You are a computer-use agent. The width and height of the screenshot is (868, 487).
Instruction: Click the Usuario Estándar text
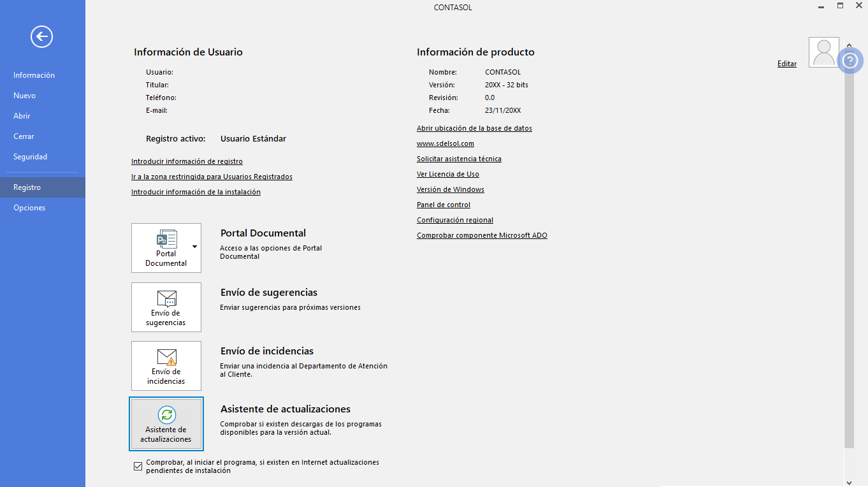(x=253, y=138)
